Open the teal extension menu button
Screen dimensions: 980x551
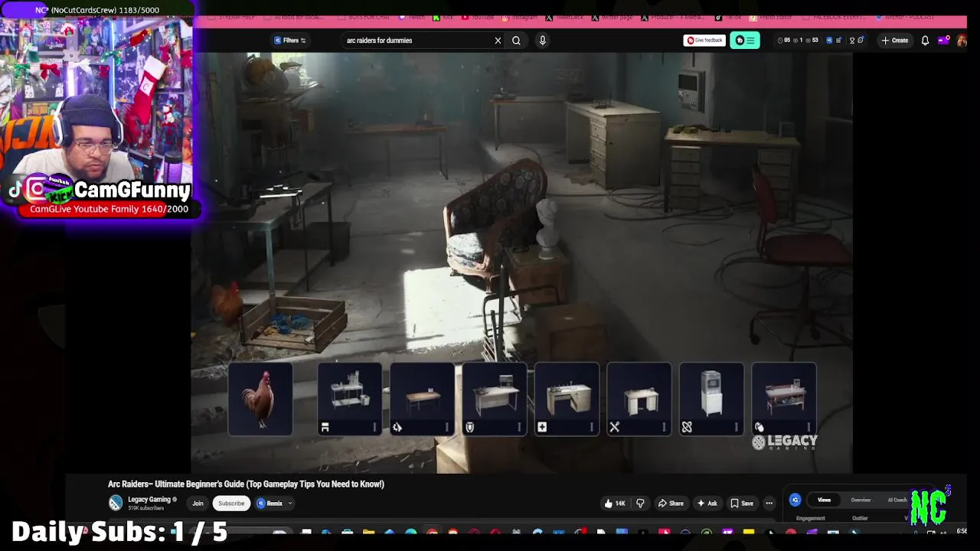745,41
